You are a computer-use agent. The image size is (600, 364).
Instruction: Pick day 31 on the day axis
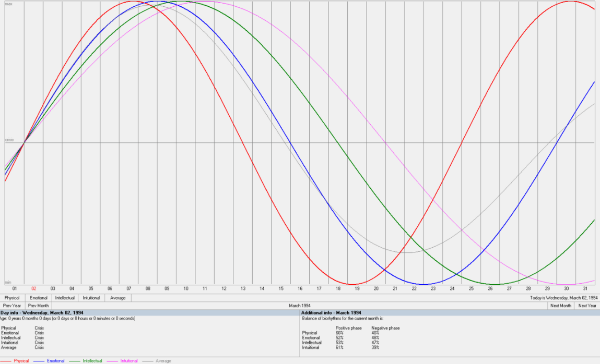pyautogui.click(x=585, y=288)
